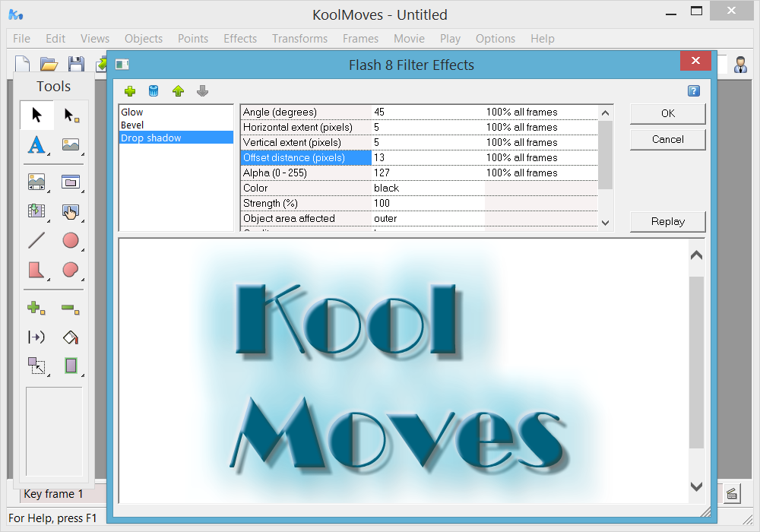The height and width of the screenshot is (532, 760).
Task: Move filter up with green arrow
Action: point(179,91)
